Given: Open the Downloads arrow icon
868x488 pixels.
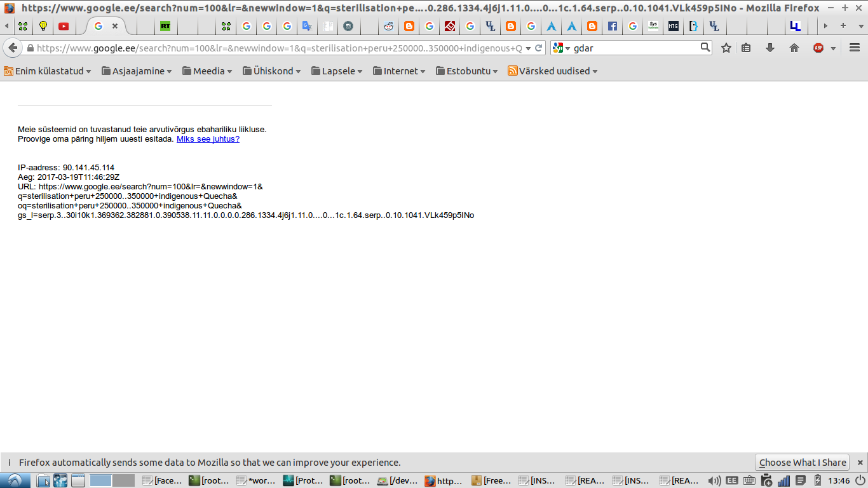Looking at the screenshot, I should tap(770, 48).
